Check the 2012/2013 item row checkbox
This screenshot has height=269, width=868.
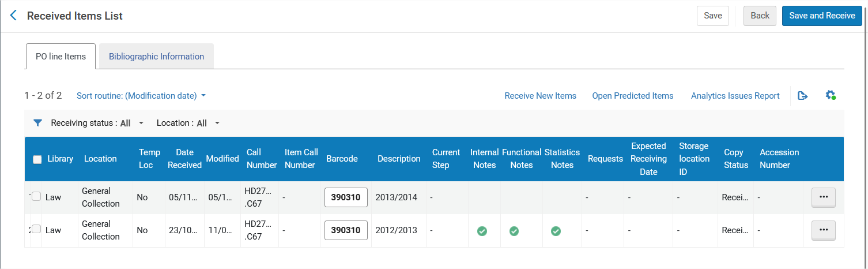tap(36, 229)
